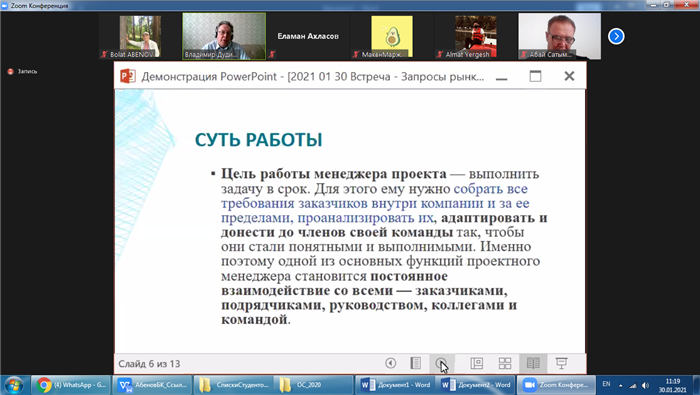Click muted microphone icon on Almat Yergesh tile

tap(440, 54)
